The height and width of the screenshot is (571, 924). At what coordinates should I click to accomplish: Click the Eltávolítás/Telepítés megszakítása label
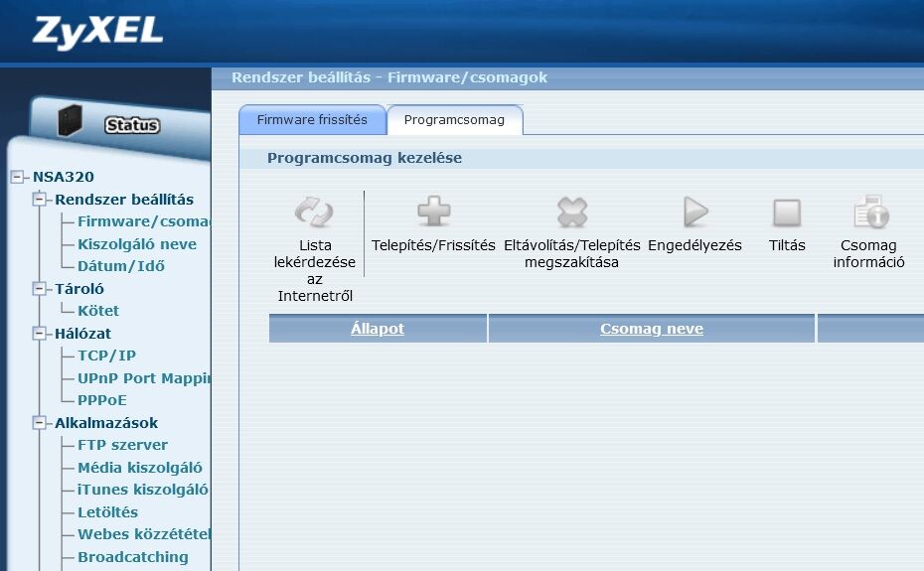click(571, 253)
